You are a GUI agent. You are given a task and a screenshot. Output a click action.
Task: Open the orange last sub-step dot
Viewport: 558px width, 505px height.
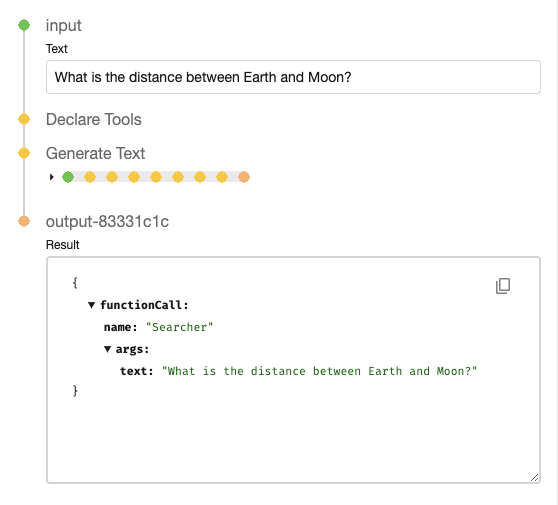244,177
